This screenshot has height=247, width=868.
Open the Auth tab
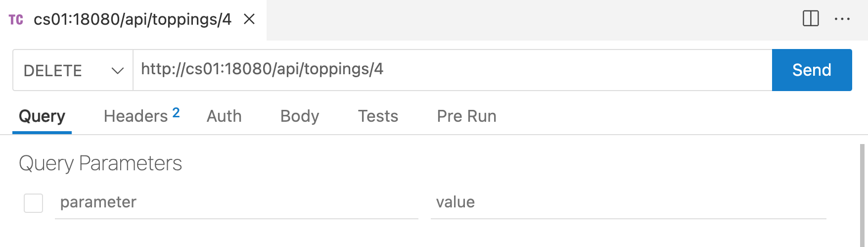coord(224,116)
